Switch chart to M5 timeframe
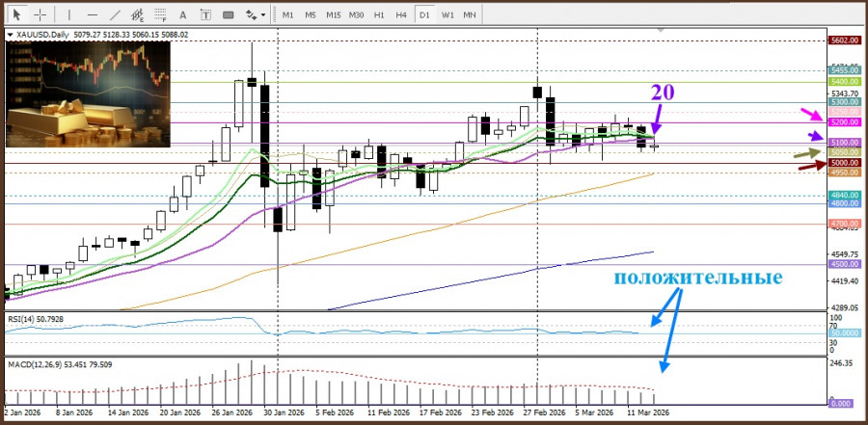Image resolution: width=868 pixels, height=425 pixels. pyautogui.click(x=311, y=15)
